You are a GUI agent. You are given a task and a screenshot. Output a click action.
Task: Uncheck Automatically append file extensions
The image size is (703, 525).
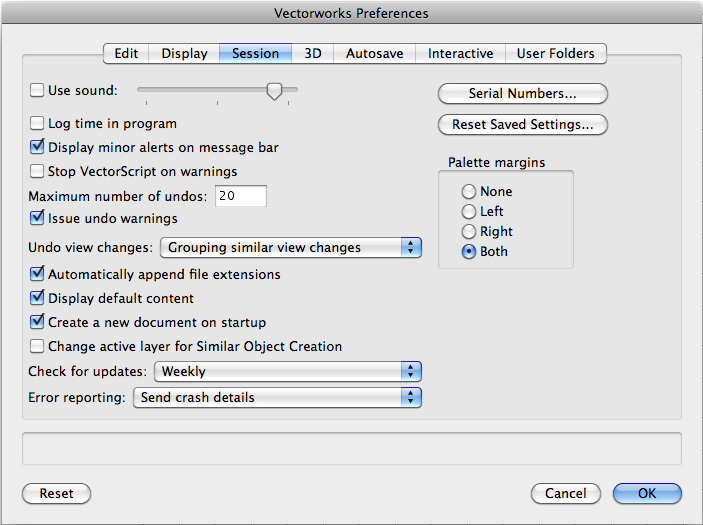click(38, 274)
